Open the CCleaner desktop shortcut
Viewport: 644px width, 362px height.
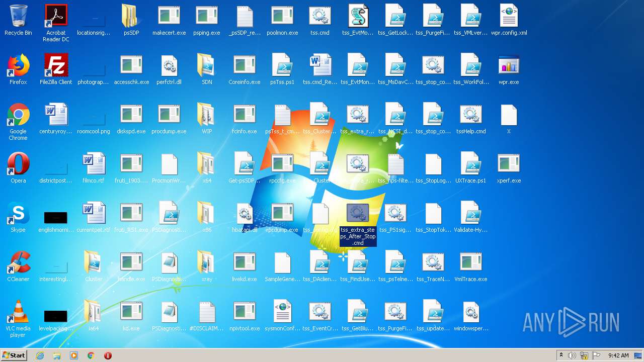point(18,266)
